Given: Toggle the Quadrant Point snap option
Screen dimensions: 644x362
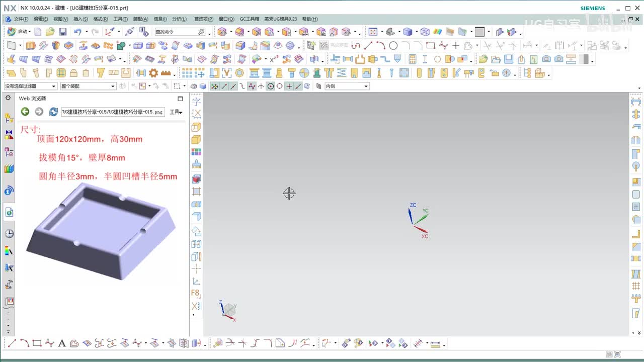Looking at the screenshot, I should click(280, 86).
